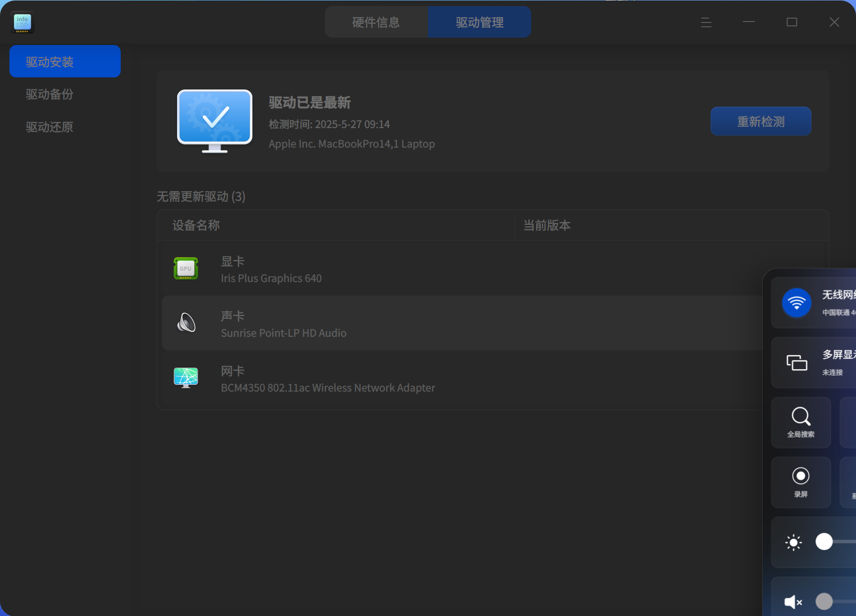Start screen recording (录屏) tile
This screenshot has height=616, width=856.
[801, 482]
